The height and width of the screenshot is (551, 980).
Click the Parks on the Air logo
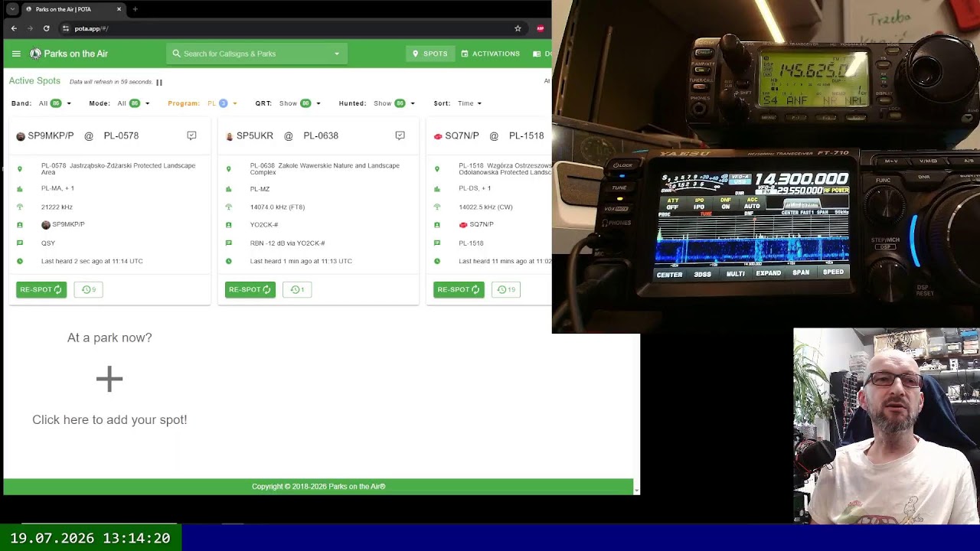(x=35, y=54)
